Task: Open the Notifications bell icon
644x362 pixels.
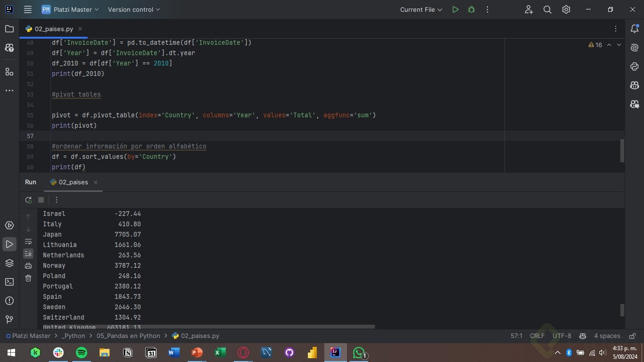Action: [634, 29]
